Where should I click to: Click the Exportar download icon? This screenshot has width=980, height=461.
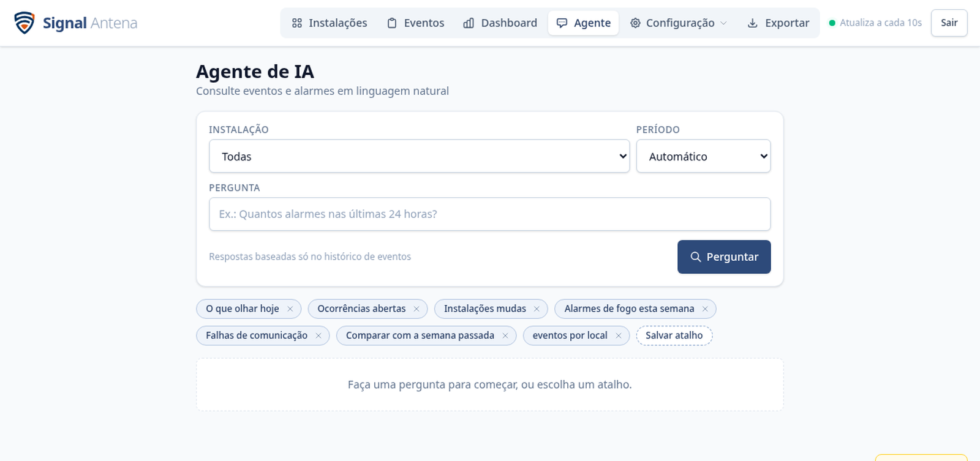[x=753, y=23]
